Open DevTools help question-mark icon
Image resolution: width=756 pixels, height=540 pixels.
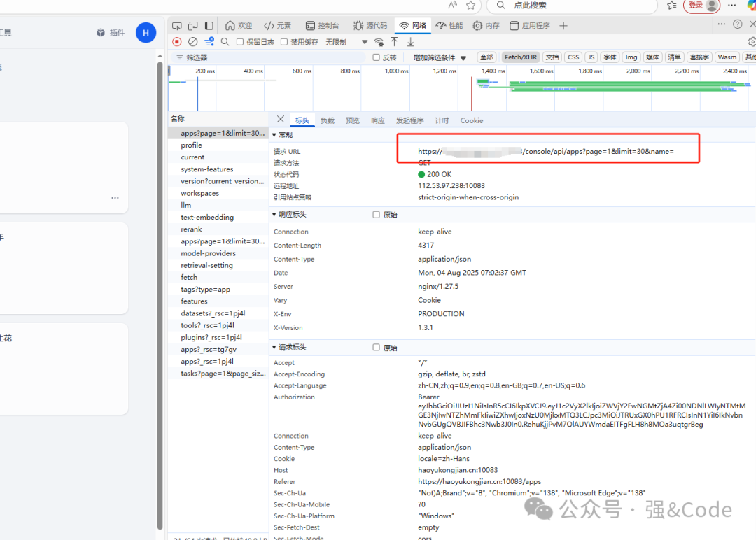click(x=737, y=24)
